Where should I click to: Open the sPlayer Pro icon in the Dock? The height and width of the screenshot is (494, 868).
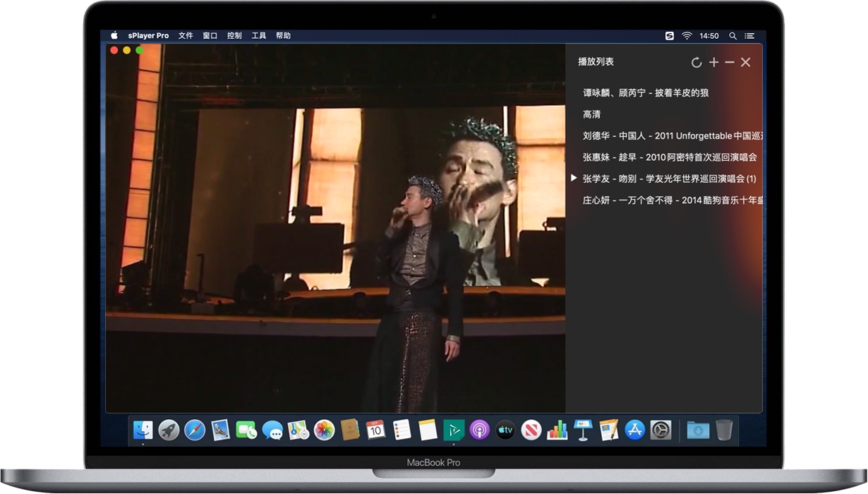pos(453,429)
